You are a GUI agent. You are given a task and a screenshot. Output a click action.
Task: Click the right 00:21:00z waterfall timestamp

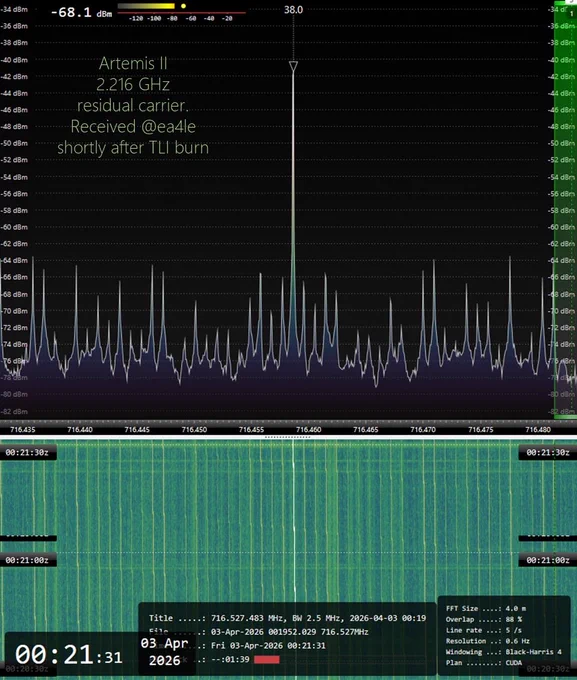(x=548, y=560)
